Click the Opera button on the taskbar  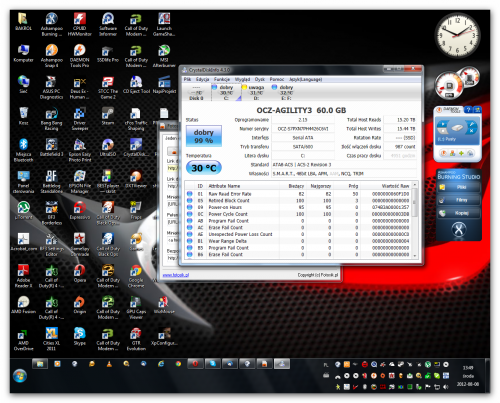[195, 364]
